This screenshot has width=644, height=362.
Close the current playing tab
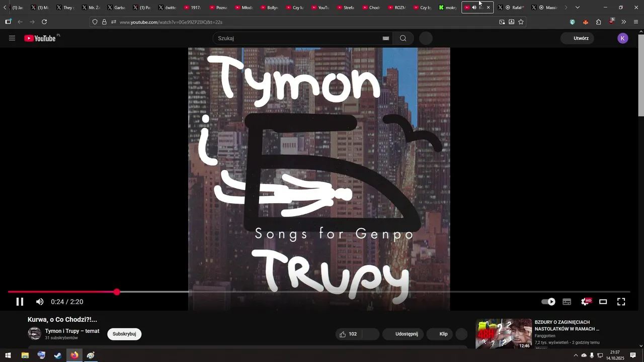(488, 8)
